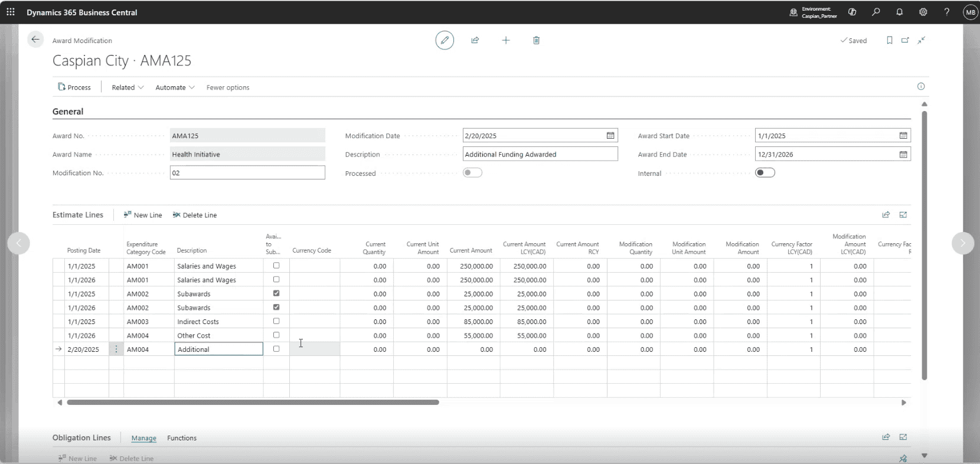Delete record using trash icon
The width and height of the screenshot is (980, 464).
pos(536,40)
